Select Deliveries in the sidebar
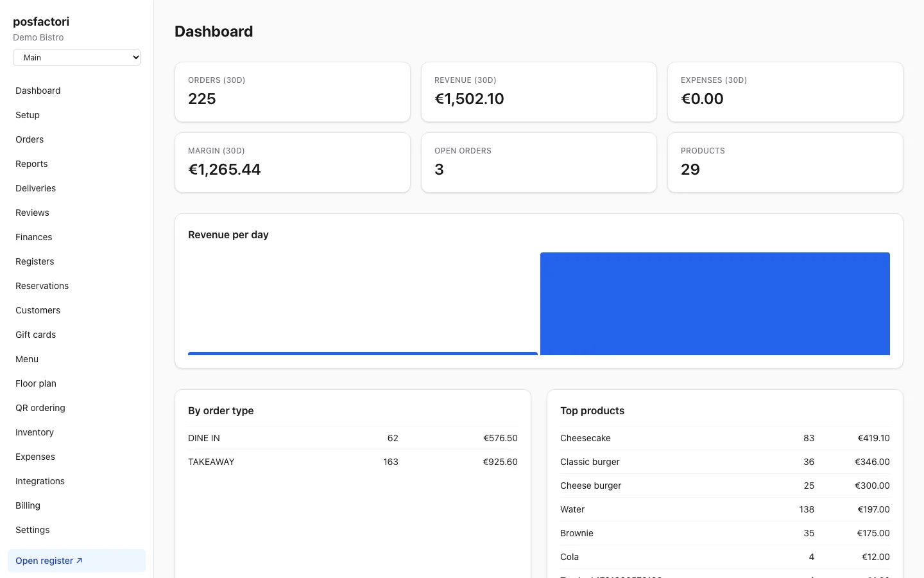 35,188
